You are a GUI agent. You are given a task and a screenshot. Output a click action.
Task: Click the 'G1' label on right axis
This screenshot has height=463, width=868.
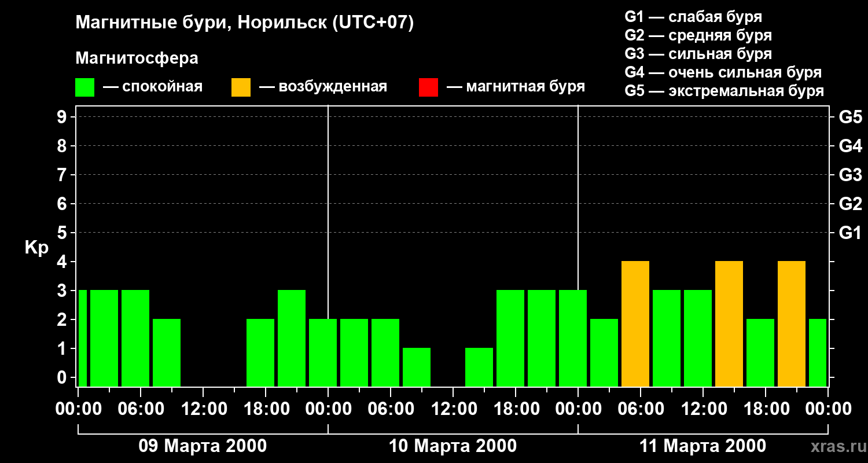850,233
